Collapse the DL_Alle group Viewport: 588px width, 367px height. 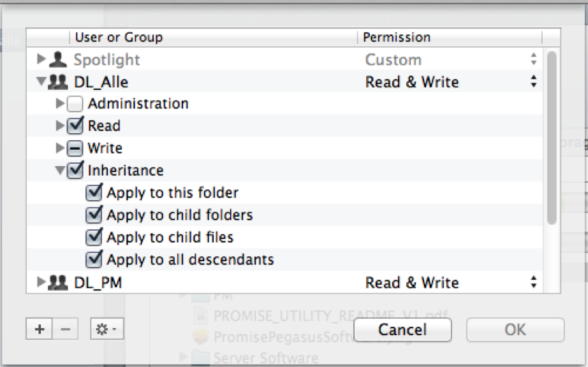pyautogui.click(x=41, y=82)
